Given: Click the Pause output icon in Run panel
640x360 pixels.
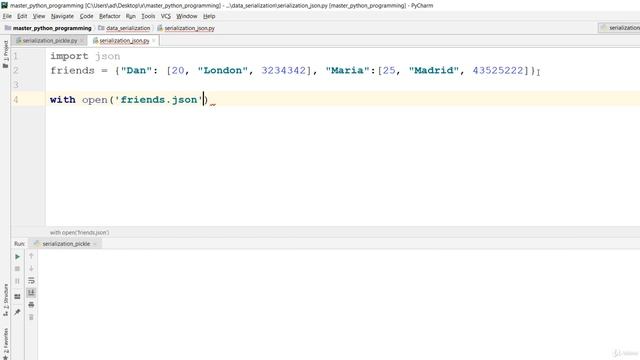Looking at the screenshot, I should point(17,281).
